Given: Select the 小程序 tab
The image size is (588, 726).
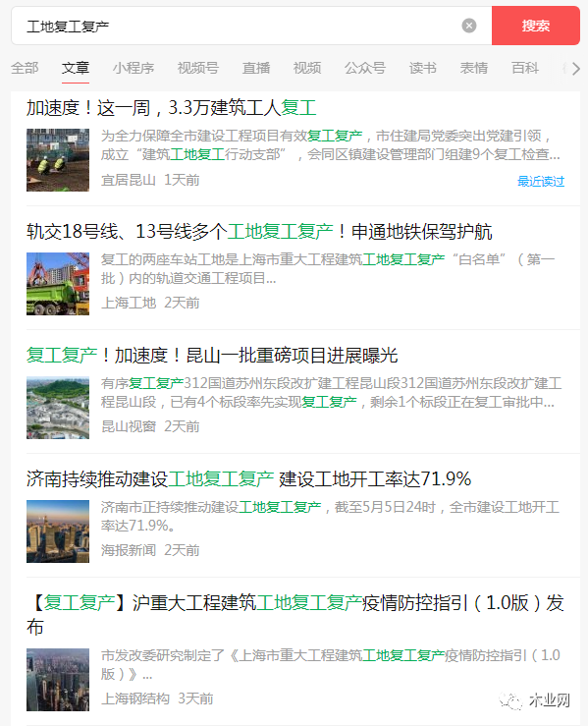Looking at the screenshot, I should [x=134, y=68].
